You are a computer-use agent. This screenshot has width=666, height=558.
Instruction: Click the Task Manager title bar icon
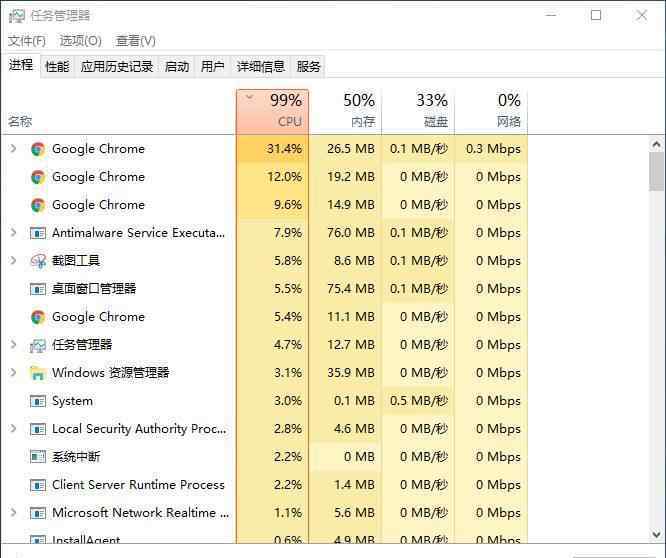click(17, 16)
